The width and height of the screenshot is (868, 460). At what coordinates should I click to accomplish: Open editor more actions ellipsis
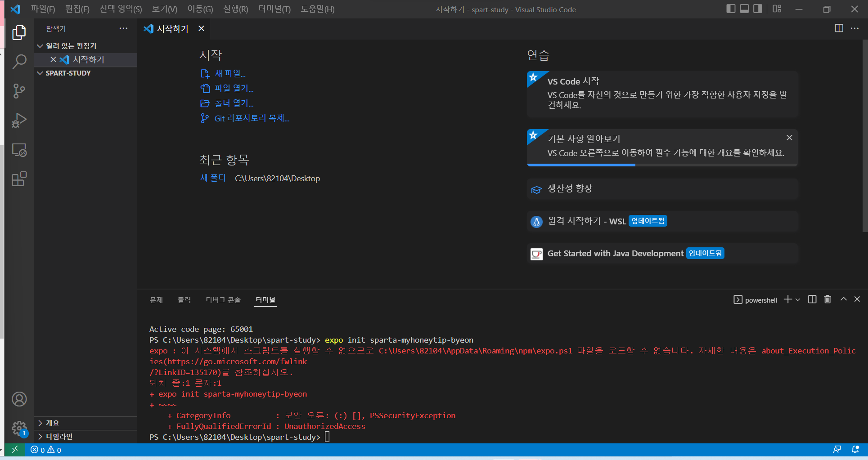point(855,28)
